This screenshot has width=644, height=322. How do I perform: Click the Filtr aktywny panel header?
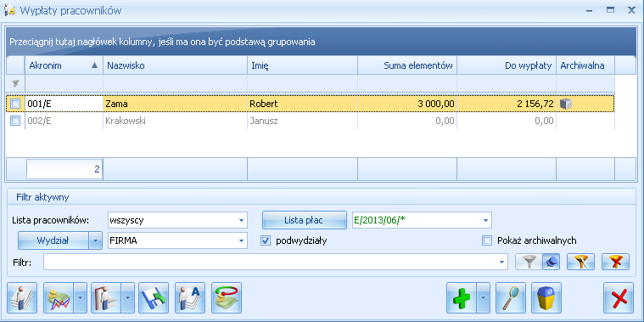(322, 197)
